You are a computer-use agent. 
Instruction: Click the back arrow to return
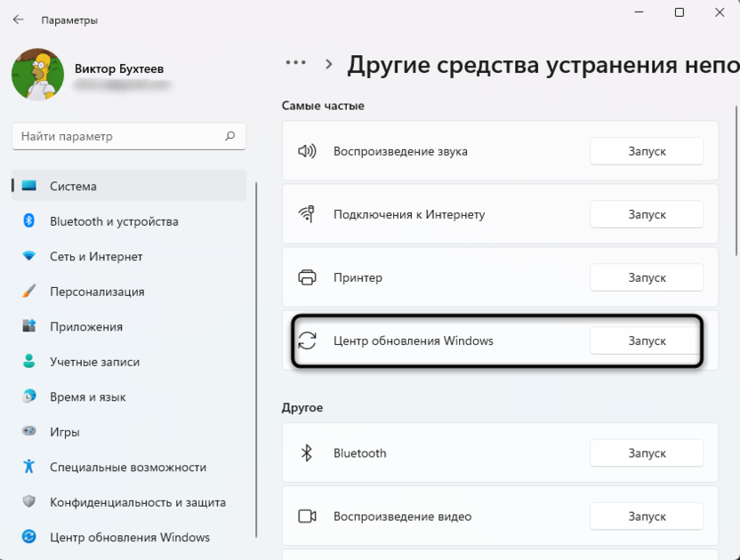(x=18, y=19)
